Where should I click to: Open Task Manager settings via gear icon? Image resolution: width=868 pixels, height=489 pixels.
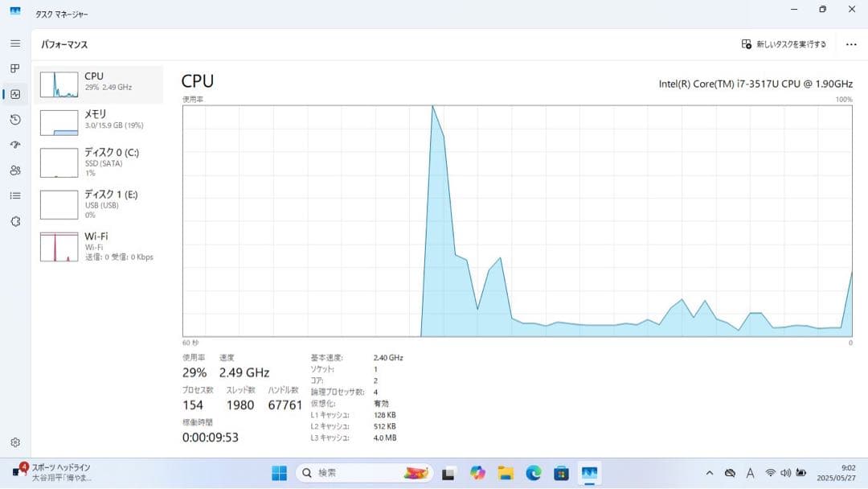14,442
